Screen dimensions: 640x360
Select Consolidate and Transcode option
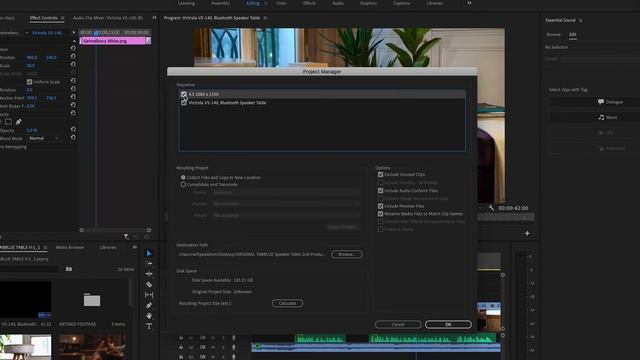coord(183,184)
